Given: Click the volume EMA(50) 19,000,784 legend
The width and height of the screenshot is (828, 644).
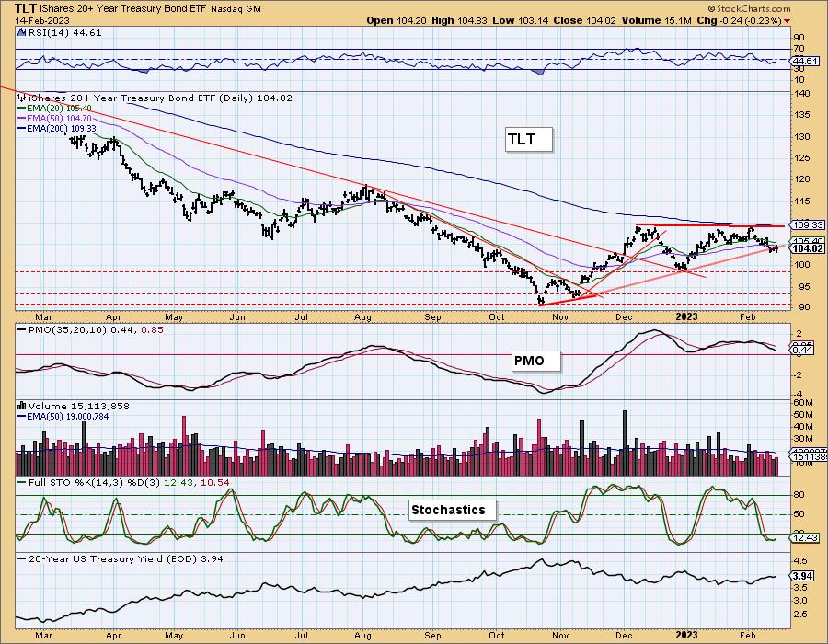Looking at the screenshot, I should tap(63, 417).
